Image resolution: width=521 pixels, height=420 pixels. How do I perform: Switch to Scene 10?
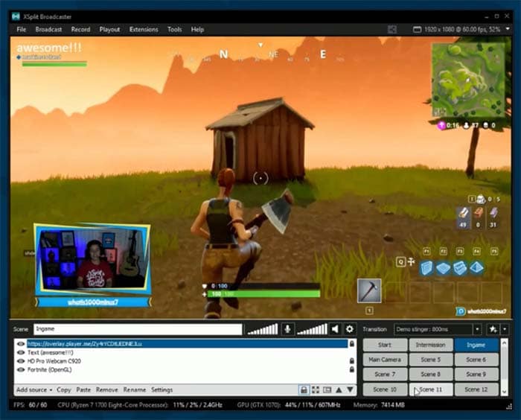pos(385,389)
